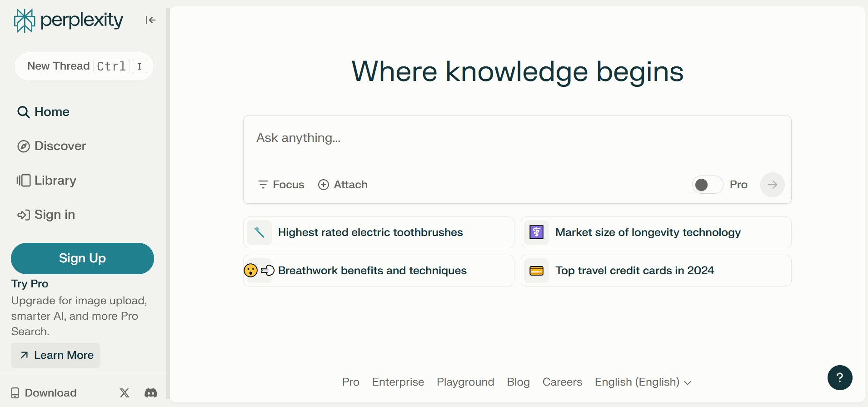
Task: Collapse the sidebar with the arrow icon
Action: (x=150, y=20)
